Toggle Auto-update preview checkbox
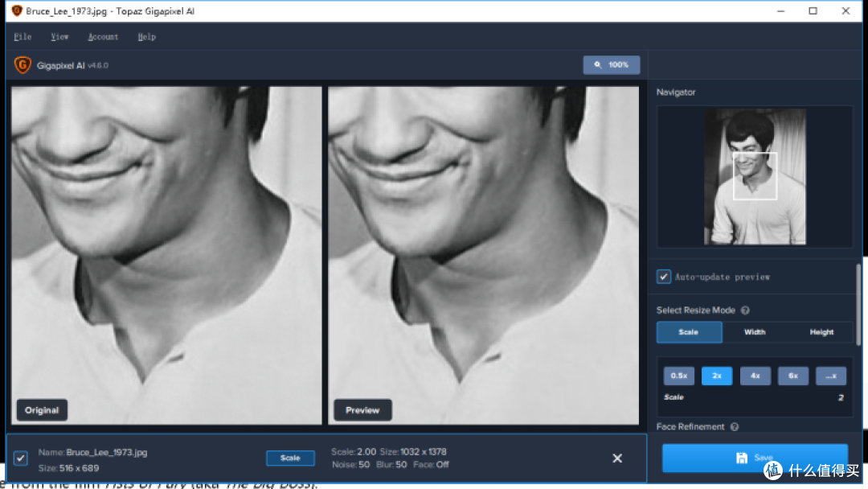 pyautogui.click(x=663, y=277)
